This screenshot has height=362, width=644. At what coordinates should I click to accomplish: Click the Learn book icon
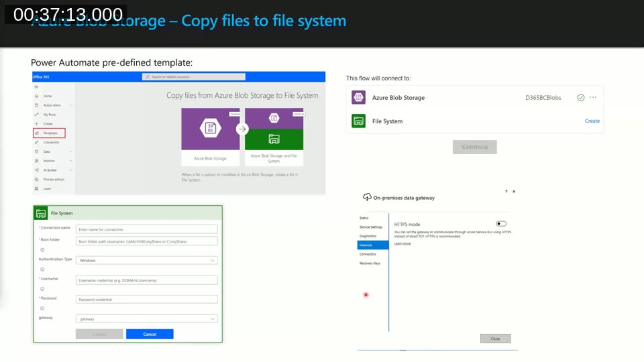(x=36, y=189)
